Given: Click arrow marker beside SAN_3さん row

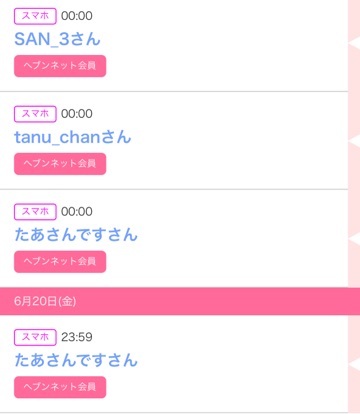Looking at the screenshot, I should (354, 42).
